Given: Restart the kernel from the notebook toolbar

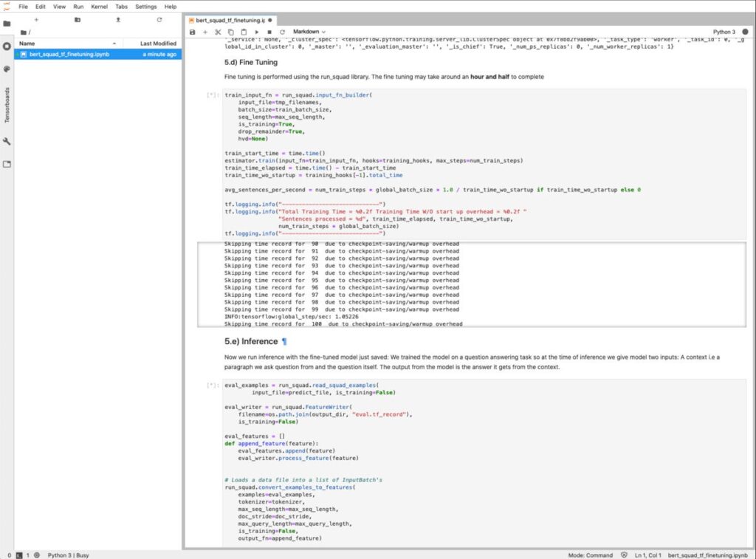Looking at the screenshot, I should 282,32.
